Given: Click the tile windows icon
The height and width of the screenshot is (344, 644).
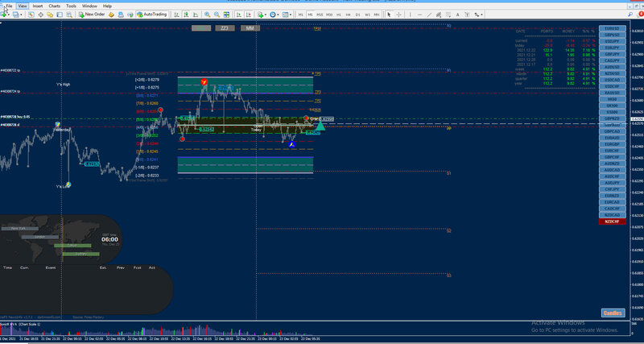Looking at the screenshot, I should click(x=226, y=15).
